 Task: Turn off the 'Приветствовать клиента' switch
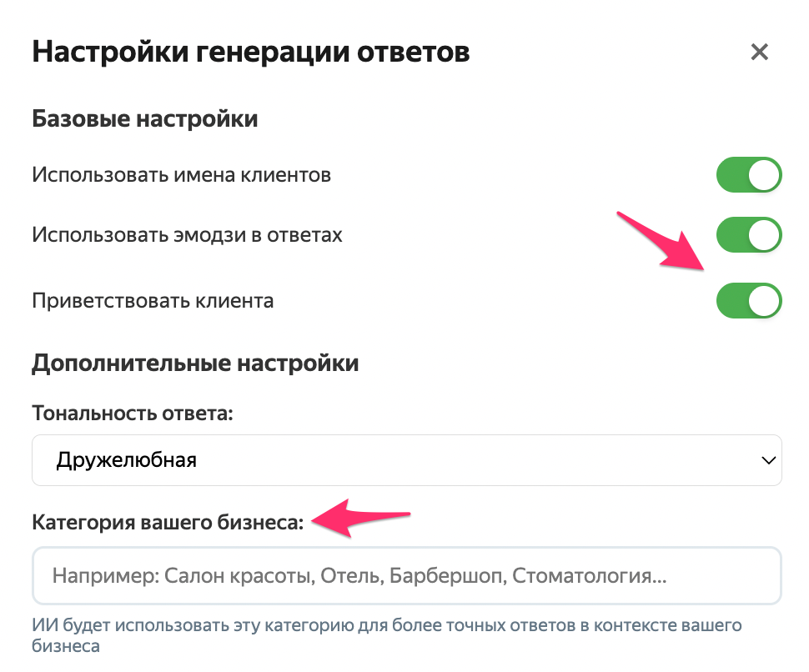pos(748,301)
